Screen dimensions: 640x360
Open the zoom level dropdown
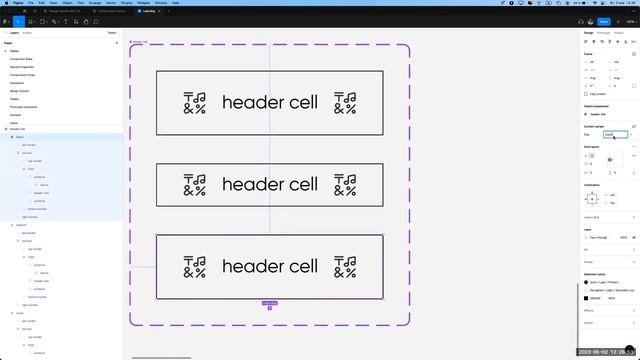point(631,22)
